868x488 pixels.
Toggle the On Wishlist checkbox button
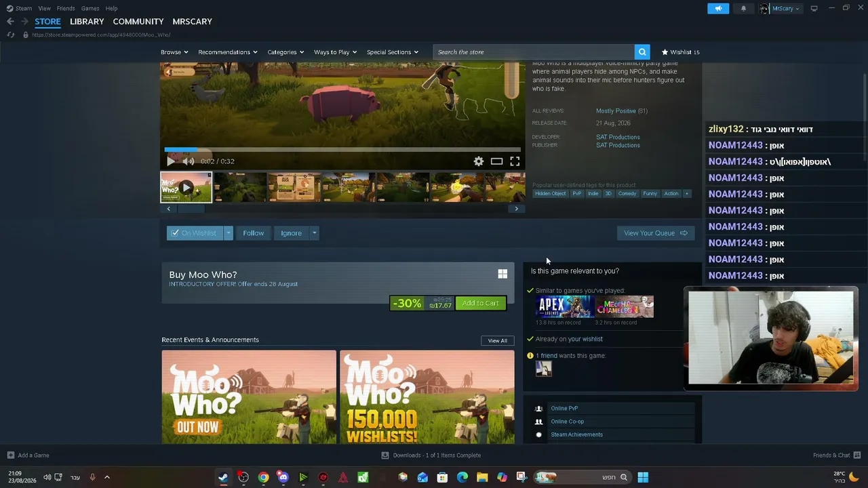tap(195, 233)
